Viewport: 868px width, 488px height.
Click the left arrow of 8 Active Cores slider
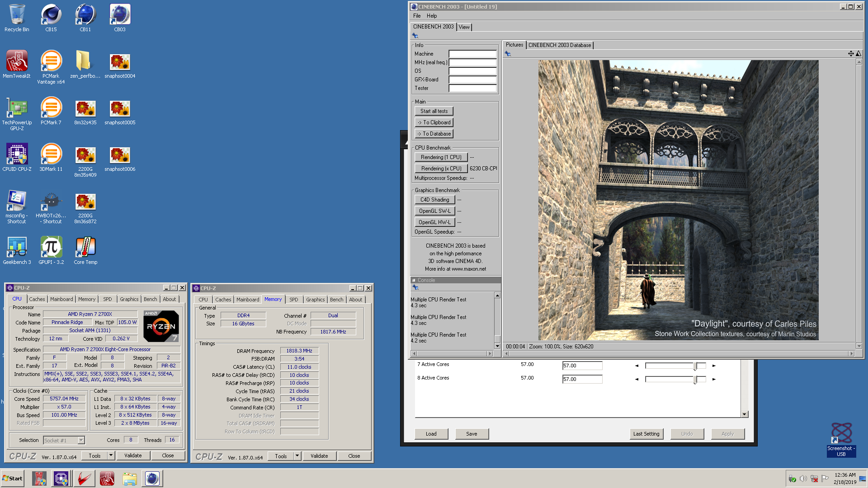coord(637,379)
